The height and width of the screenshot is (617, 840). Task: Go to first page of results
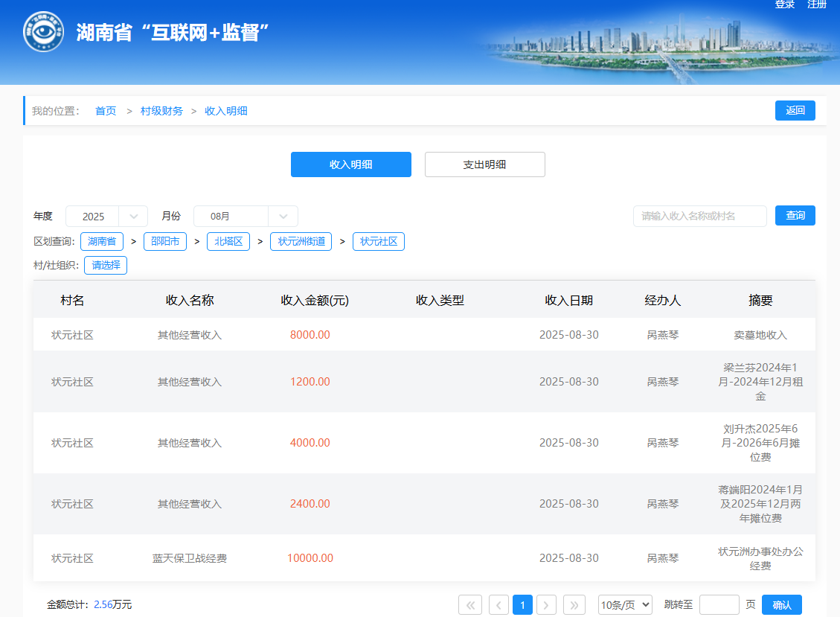[470, 605]
